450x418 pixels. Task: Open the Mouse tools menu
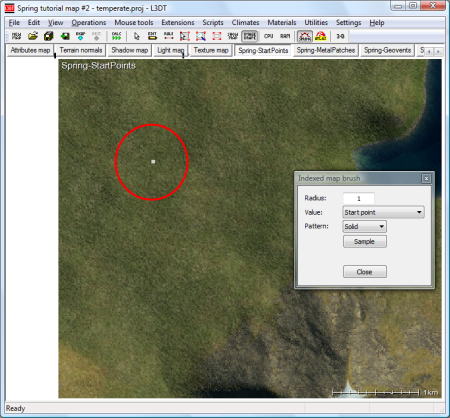[134, 23]
